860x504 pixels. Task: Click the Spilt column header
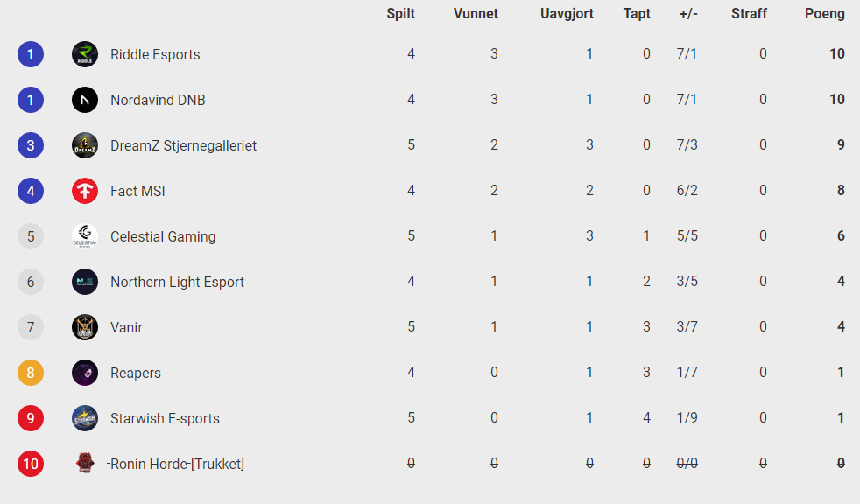pyautogui.click(x=400, y=14)
